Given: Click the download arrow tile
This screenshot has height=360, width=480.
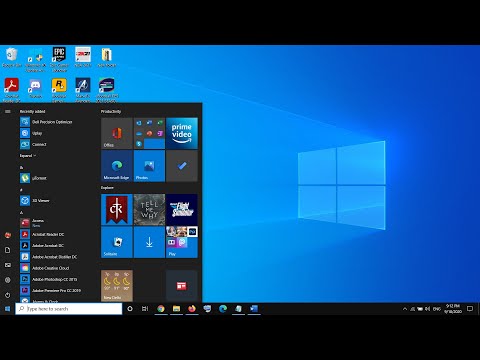Looking at the screenshot, I should (149, 242).
